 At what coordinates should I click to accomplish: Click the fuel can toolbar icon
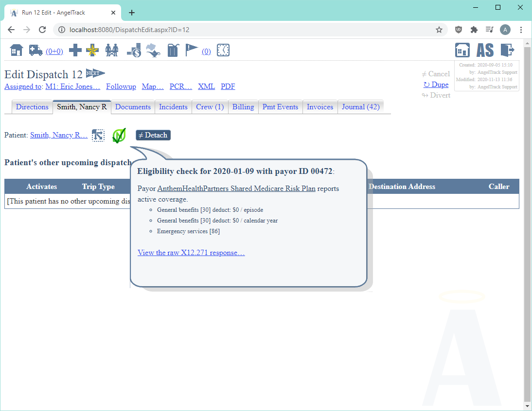(173, 50)
